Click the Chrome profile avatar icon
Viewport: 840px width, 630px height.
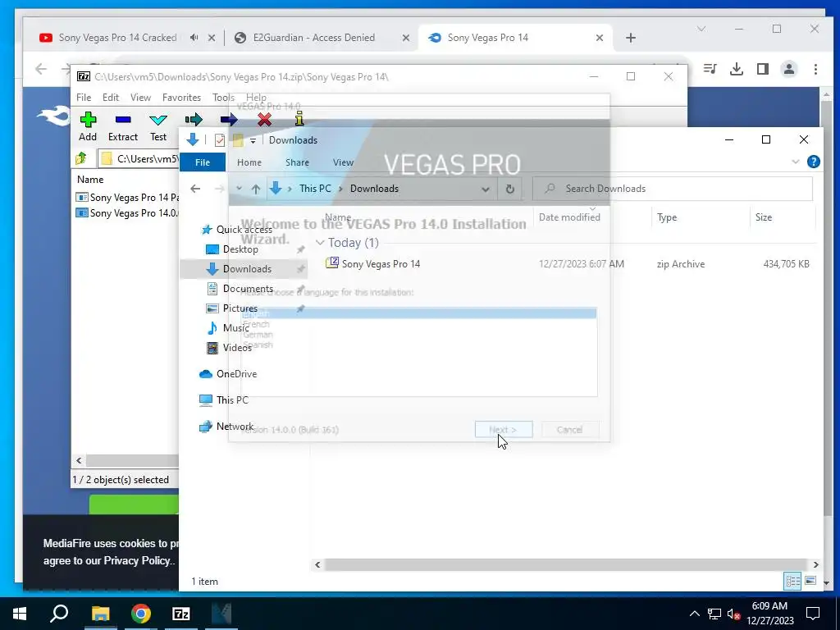click(x=789, y=69)
